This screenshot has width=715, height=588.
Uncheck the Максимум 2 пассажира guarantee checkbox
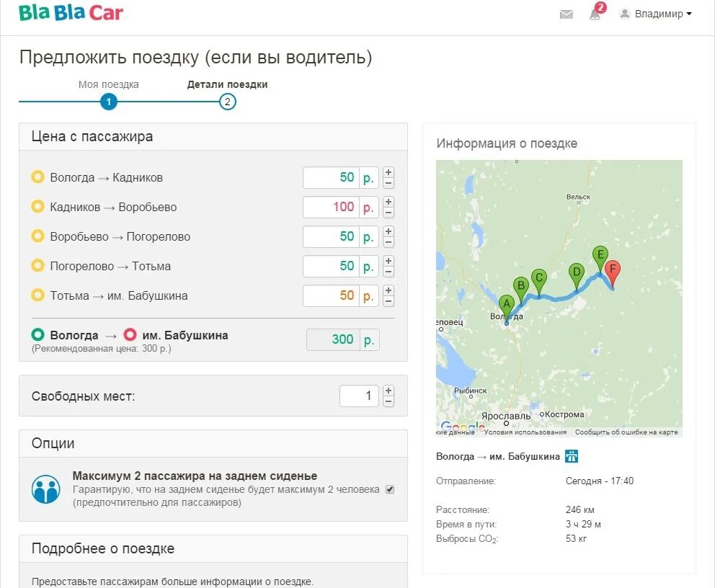click(389, 489)
